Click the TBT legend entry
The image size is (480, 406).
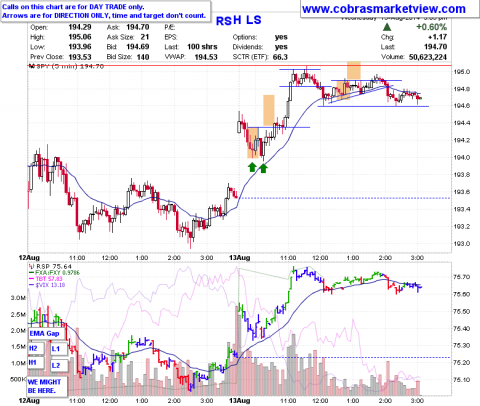click(x=46, y=279)
